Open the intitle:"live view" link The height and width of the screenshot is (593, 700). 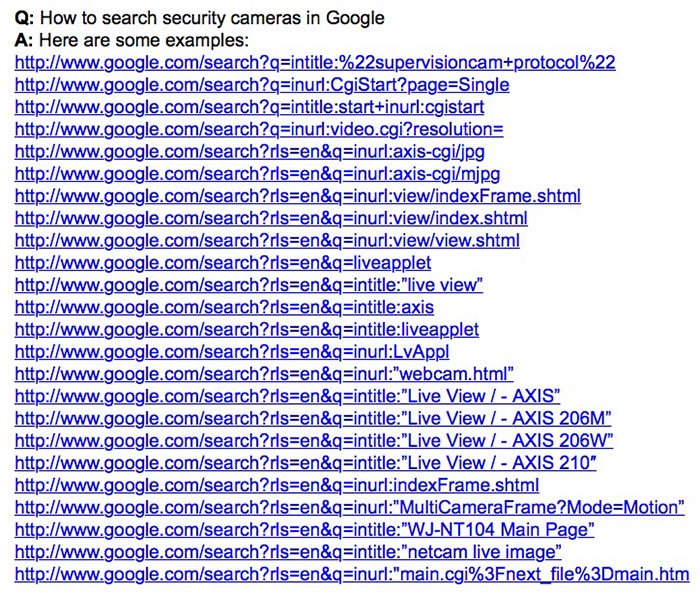pos(249,285)
